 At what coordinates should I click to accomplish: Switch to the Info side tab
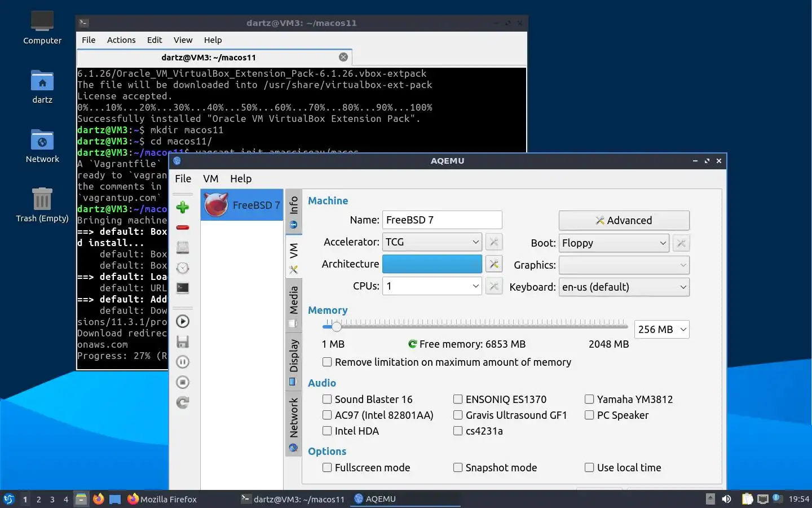(x=293, y=212)
